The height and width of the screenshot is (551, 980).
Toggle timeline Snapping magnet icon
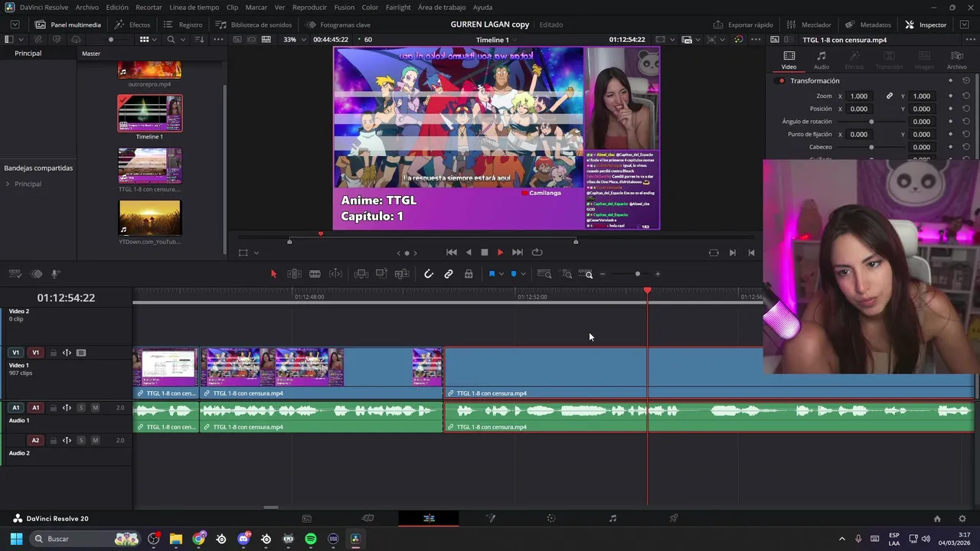pyautogui.click(x=429, y=274)
